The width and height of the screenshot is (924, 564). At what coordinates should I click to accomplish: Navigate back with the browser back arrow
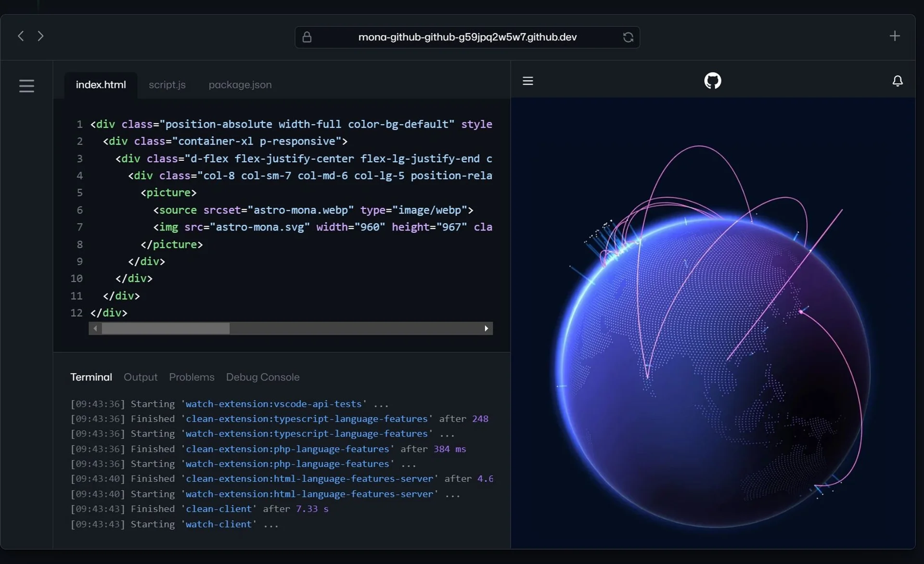coord(20,36)
